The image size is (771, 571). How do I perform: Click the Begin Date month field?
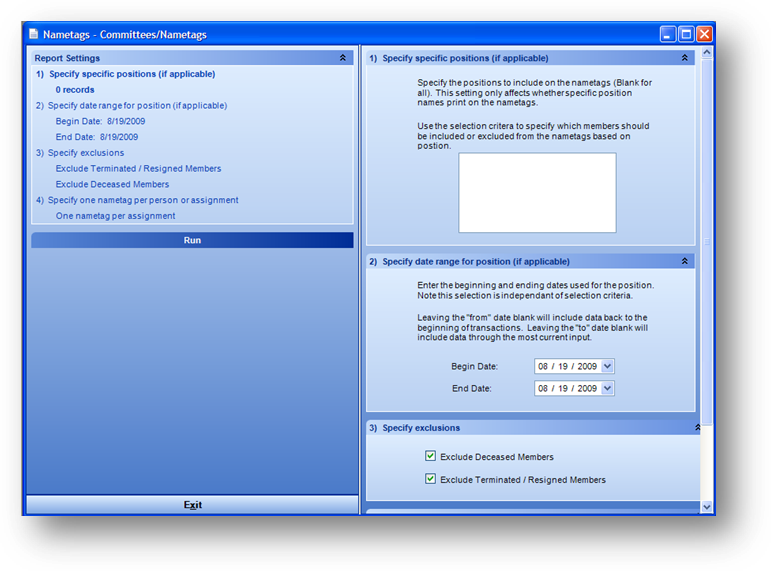pyautogui.click(x=543, y=366)
